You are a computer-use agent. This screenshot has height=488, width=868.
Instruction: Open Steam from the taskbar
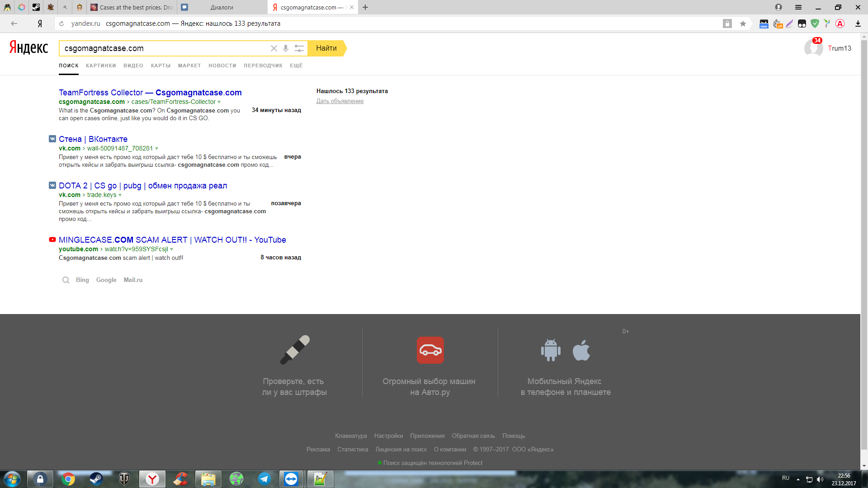point(96,479)
